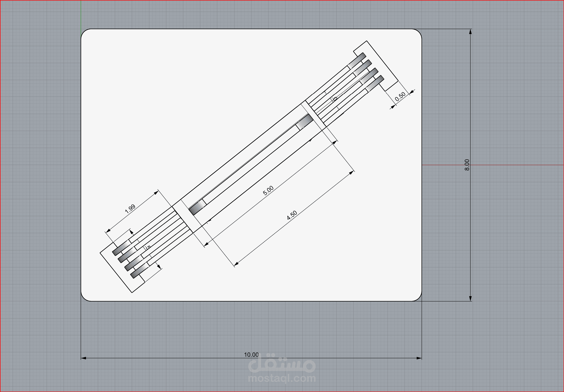Select the 0.50 dimension label
The image size is (564, 392).
coord(400,97)
